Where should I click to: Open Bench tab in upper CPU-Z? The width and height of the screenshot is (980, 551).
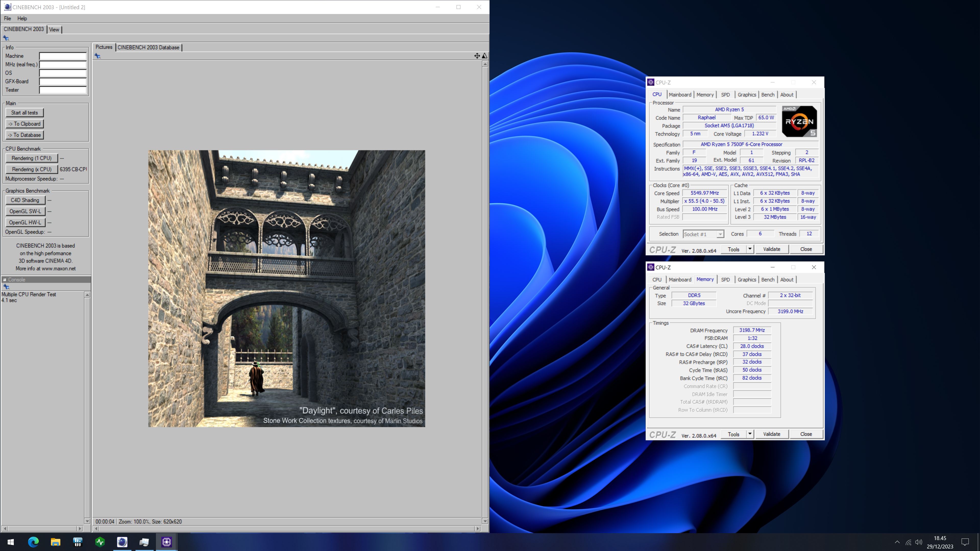click(768, 95)
